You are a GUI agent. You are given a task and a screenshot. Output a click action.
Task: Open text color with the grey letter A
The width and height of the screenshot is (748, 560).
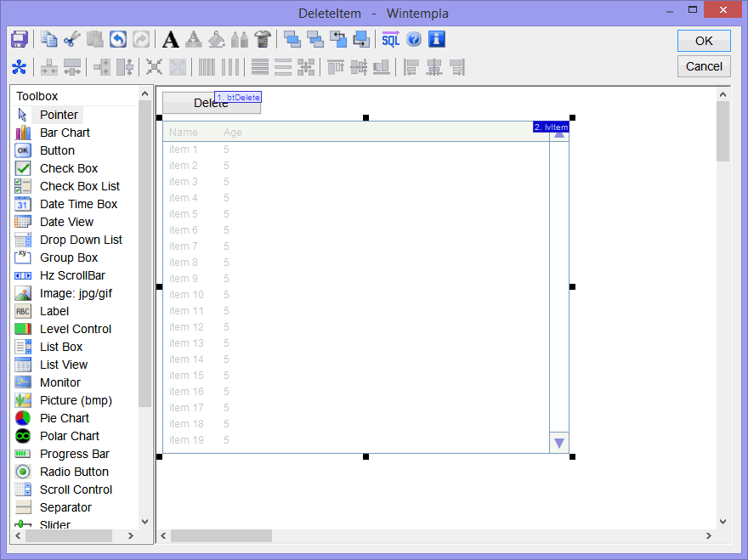193,40
